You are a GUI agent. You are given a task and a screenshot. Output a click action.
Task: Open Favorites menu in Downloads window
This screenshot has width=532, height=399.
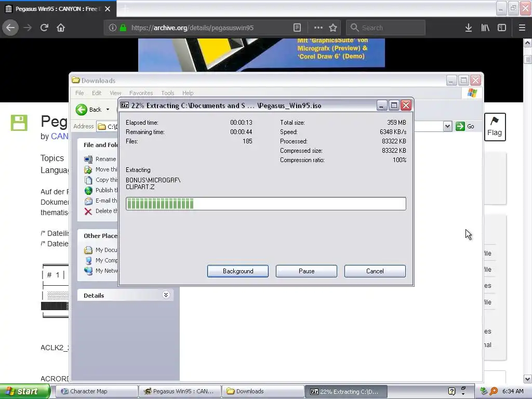[141, 93]
